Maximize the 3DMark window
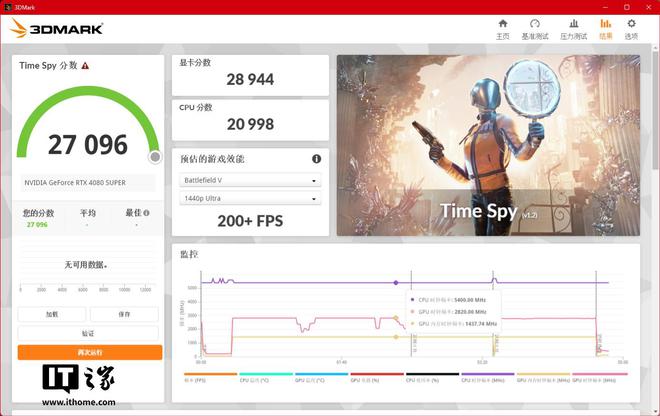Screen dimensions: 660x416 [627, 7]
